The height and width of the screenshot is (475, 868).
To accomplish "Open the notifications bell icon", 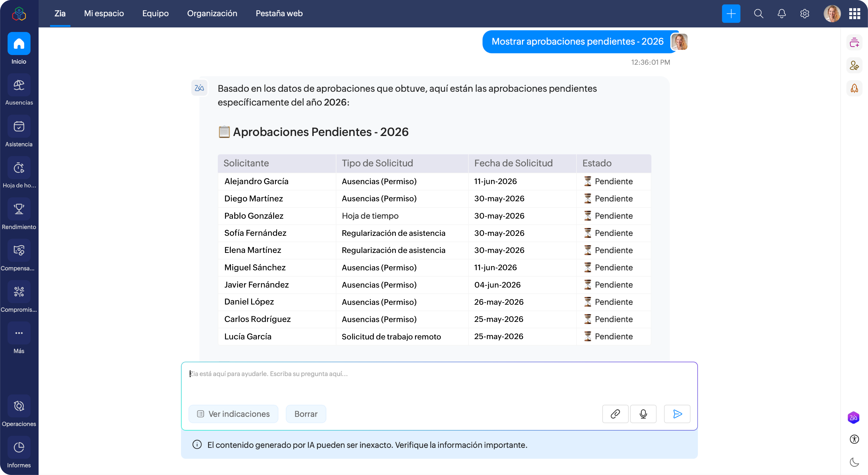I will point(781,14).
